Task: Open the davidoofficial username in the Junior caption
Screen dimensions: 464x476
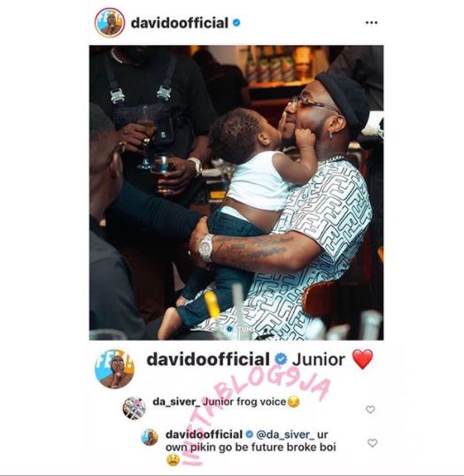Action: pos(208,359)
